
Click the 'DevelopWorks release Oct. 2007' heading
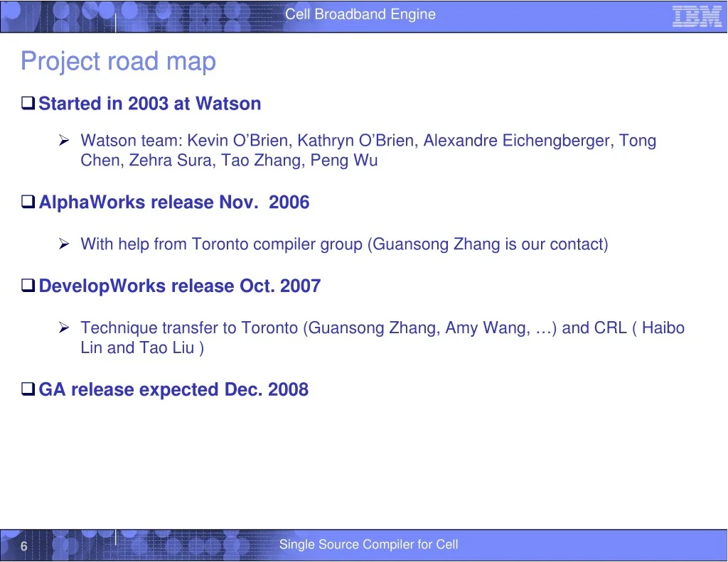[180, 286]
